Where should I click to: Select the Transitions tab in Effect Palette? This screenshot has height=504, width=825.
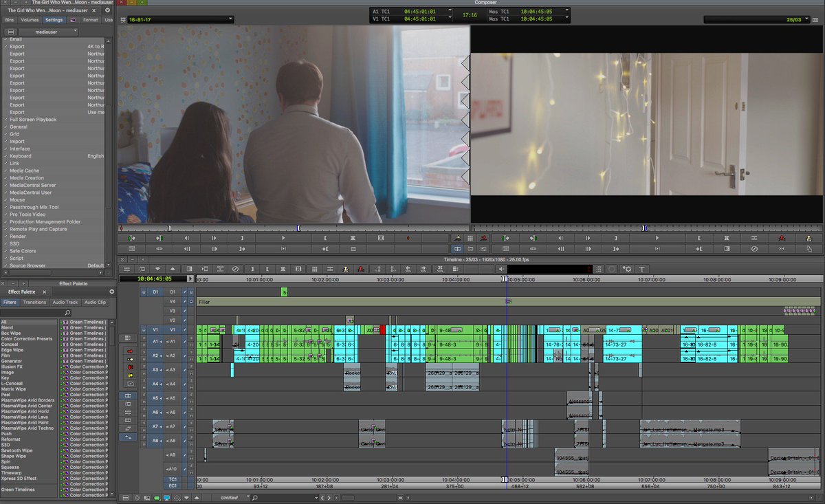(x=34, y=302)
